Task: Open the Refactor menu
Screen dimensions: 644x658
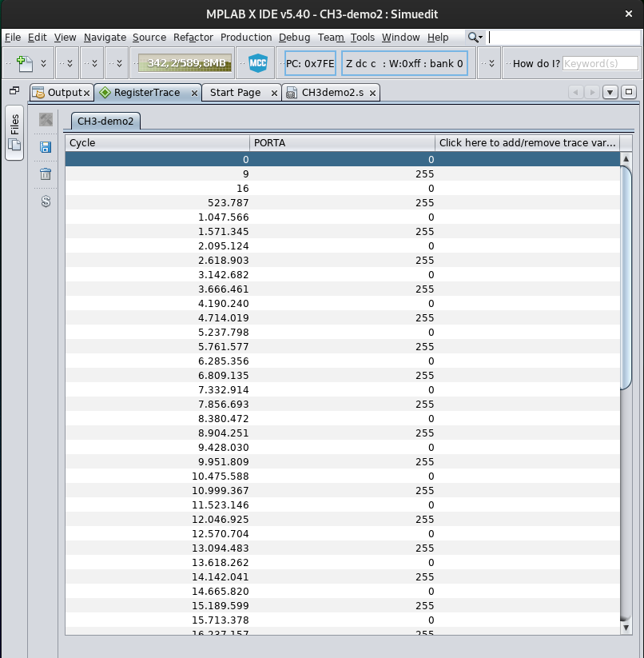Action: click(193, 38)
